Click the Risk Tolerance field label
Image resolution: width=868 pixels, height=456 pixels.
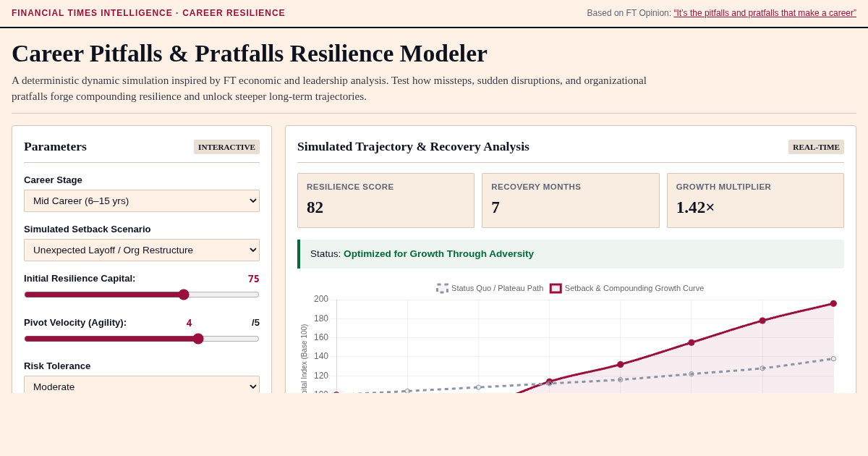coord(57,366)
